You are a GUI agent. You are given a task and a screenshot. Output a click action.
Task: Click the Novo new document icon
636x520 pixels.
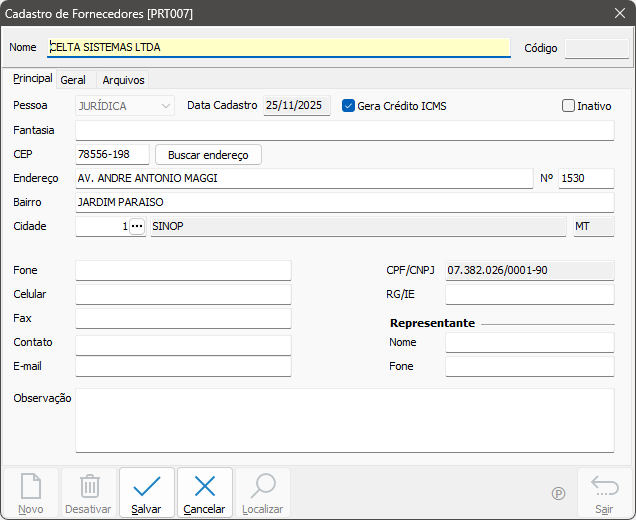point(31,487)
